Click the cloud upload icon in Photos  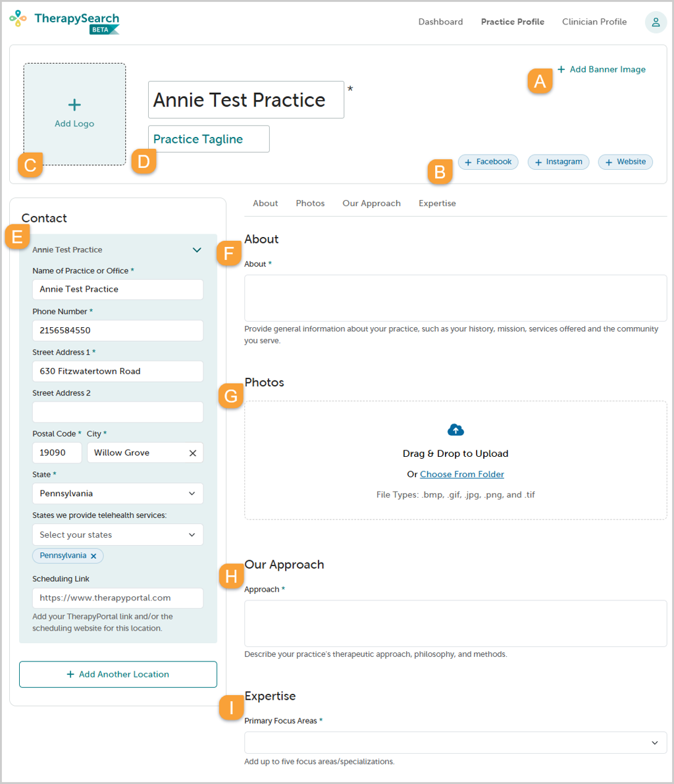[455, 429]
